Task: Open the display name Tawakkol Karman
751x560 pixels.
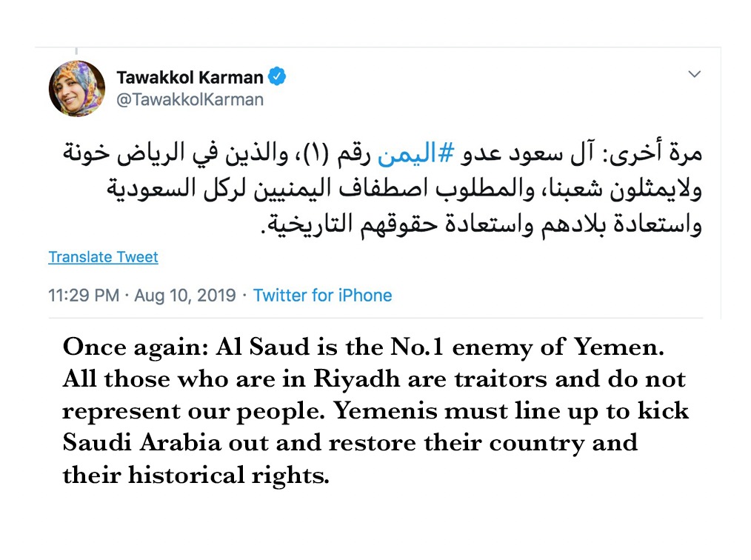Action: click(x=190, y=77)
